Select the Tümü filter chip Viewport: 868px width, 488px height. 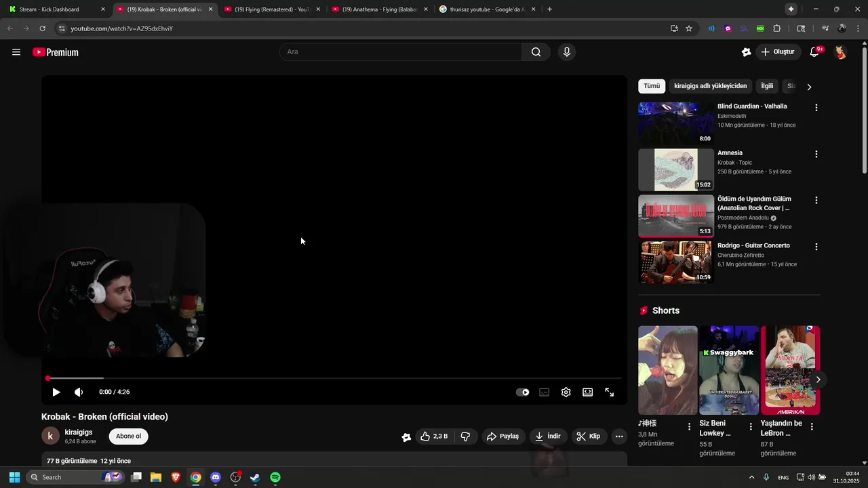pos(652,86)
